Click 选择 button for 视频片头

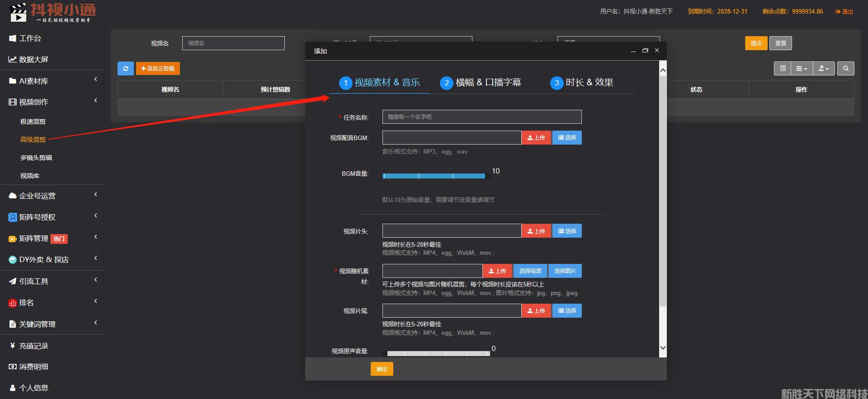click(x=567, y=231)
